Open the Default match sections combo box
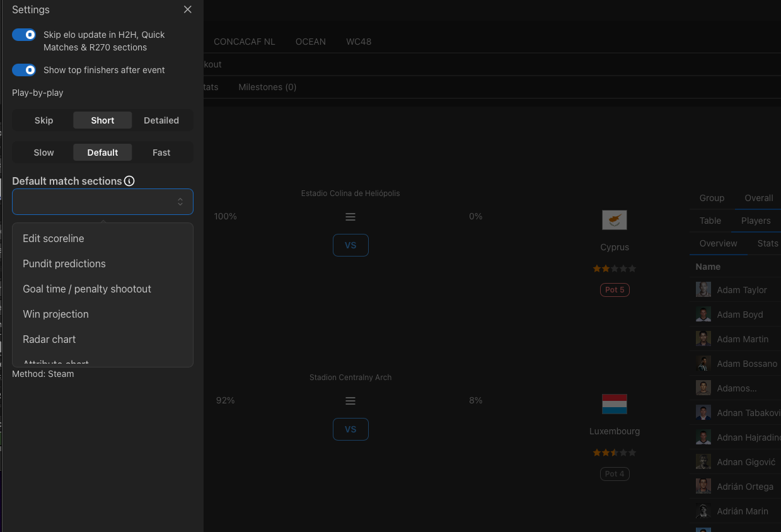781x532 pixels. (x=103, y=202)
